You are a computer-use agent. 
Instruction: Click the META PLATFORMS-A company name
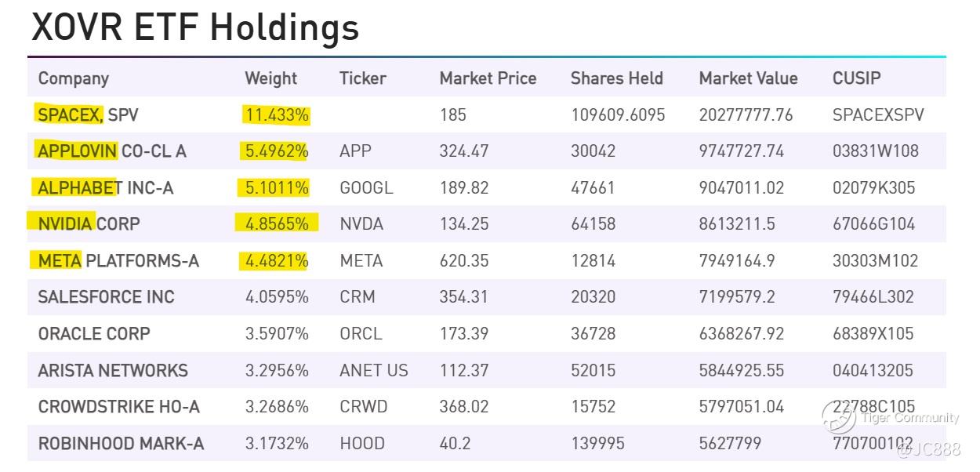coord(118,261)
